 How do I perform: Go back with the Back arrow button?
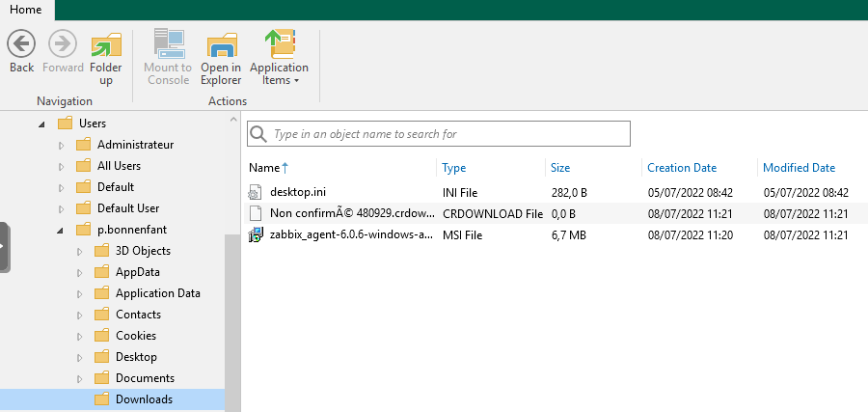coord(21,51)
